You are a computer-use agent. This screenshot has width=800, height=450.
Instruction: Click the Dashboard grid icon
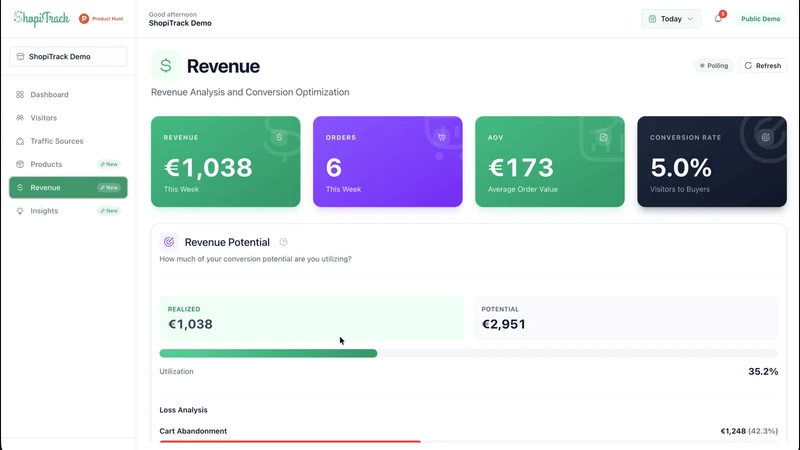[x=20, y=94]
